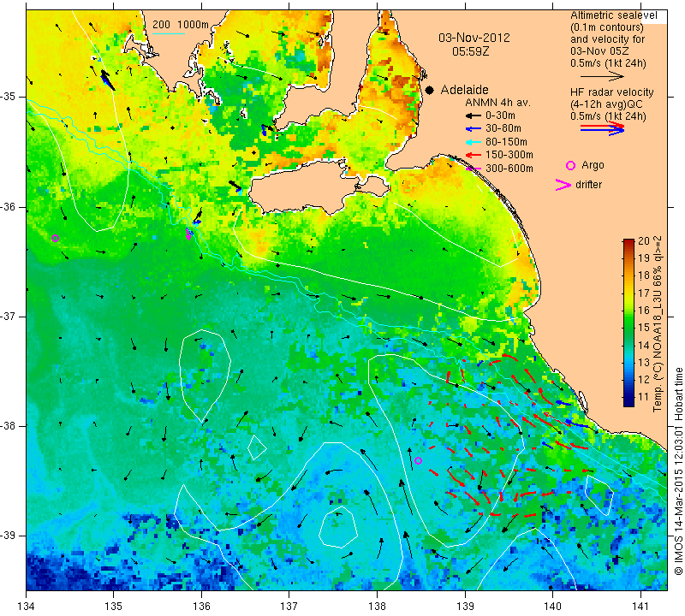
Task: Click longitude axis label 134
Action: pyautogui.click(x=27, y=607)
